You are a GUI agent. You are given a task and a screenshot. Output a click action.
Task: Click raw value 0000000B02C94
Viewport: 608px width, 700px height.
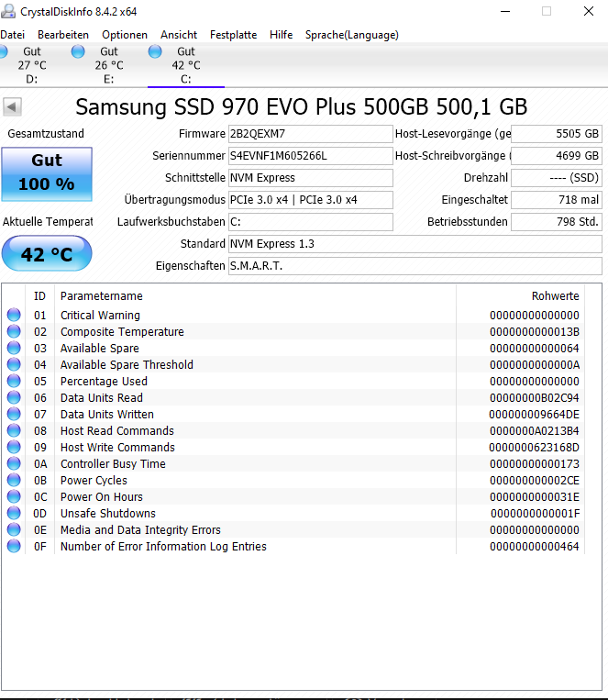534,398
